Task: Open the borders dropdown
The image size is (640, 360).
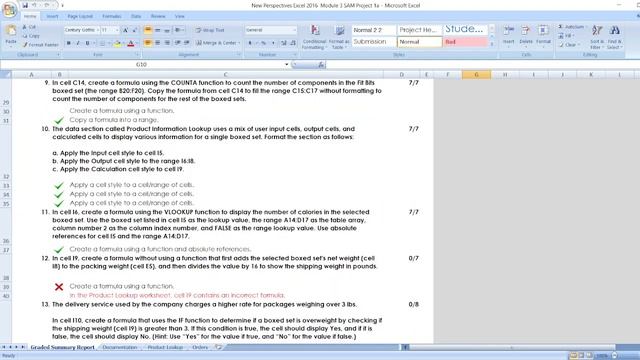Action: [x=109, y=43]
